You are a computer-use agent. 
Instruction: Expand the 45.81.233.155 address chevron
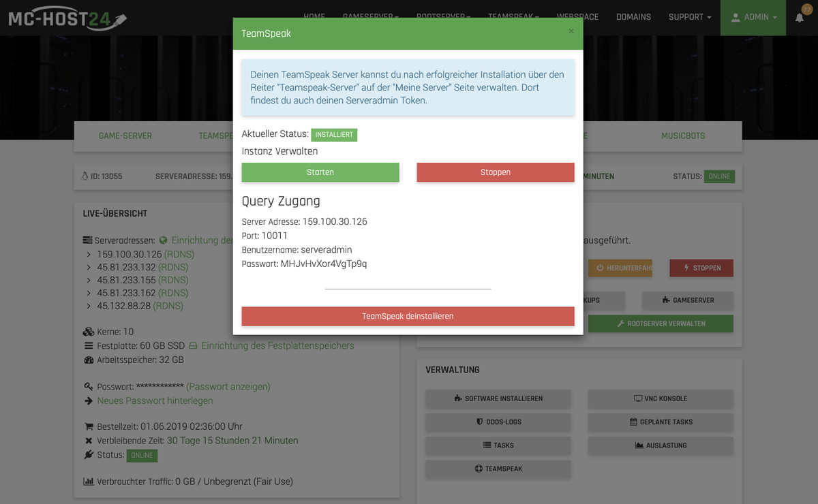coord(88,280)
